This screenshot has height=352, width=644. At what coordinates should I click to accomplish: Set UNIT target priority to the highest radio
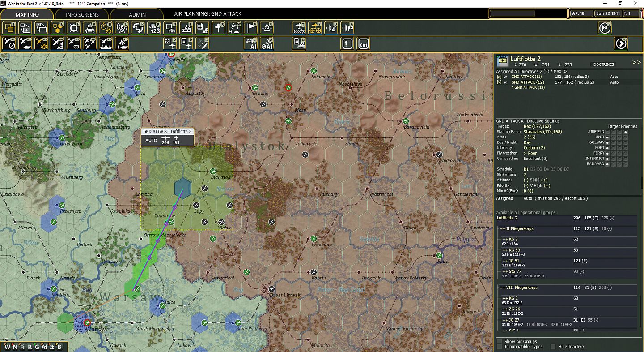pyautogui.click(x=625, y=137)
